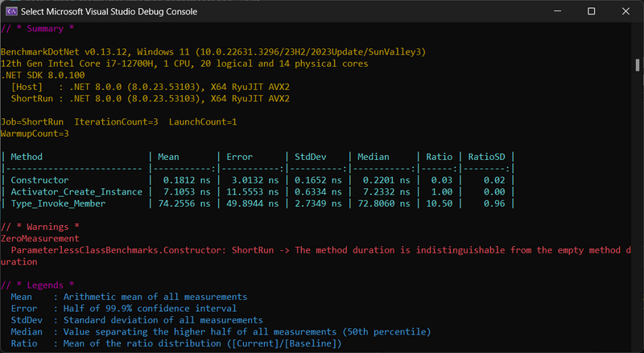Screen dimensions: 644x353
Task: Click the 'LaunchCount=1' text
Action: point(203,122)
